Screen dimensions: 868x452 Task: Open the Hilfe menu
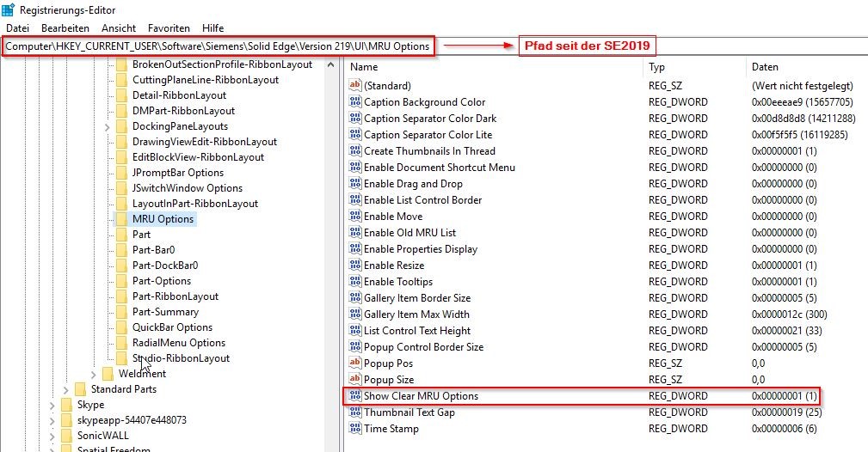[213, 27]
